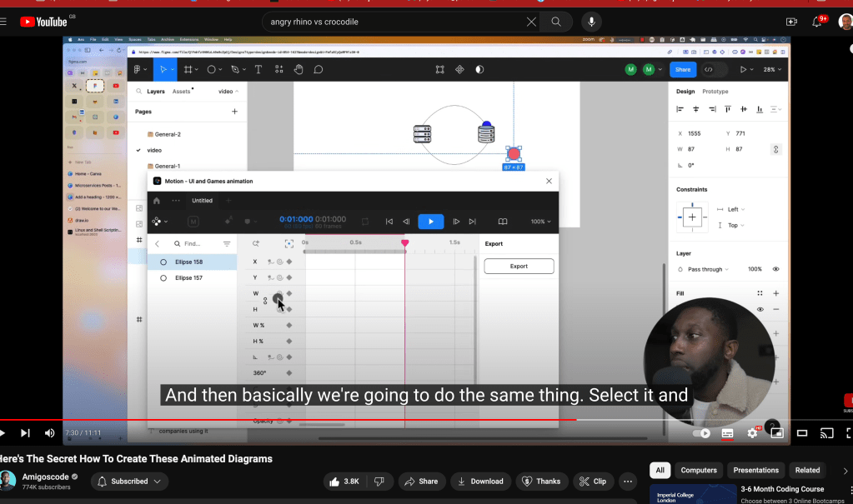This screenshot has width=853, height=504.
Task: Click the Motion play button
Action: click(430, 222)
